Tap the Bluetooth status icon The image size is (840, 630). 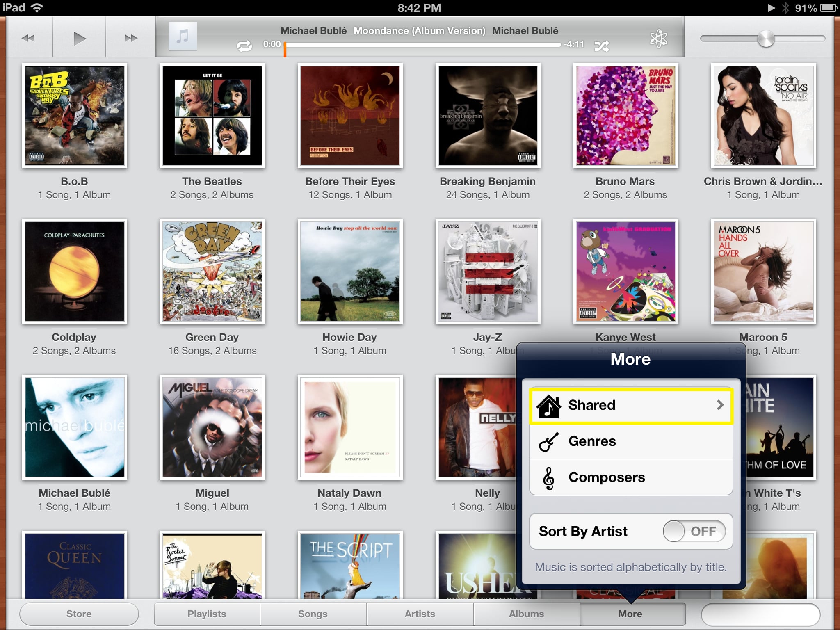(x=785, y=8)
